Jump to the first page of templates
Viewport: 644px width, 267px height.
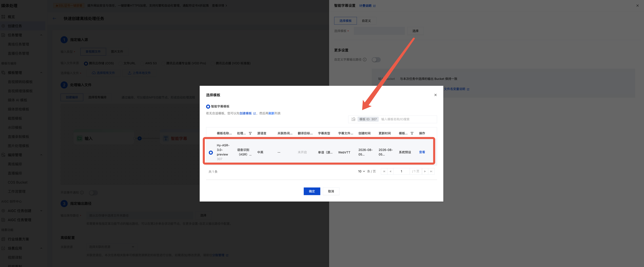384,172
